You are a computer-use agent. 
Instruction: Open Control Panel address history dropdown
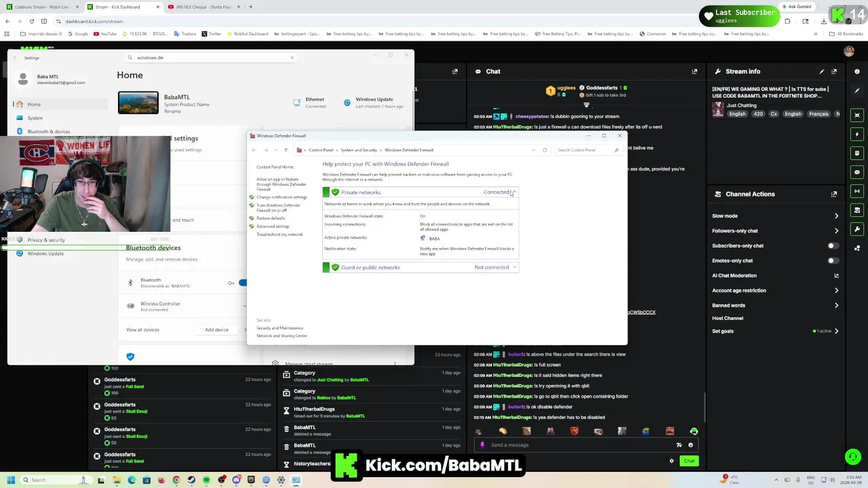tap(534, 150)
